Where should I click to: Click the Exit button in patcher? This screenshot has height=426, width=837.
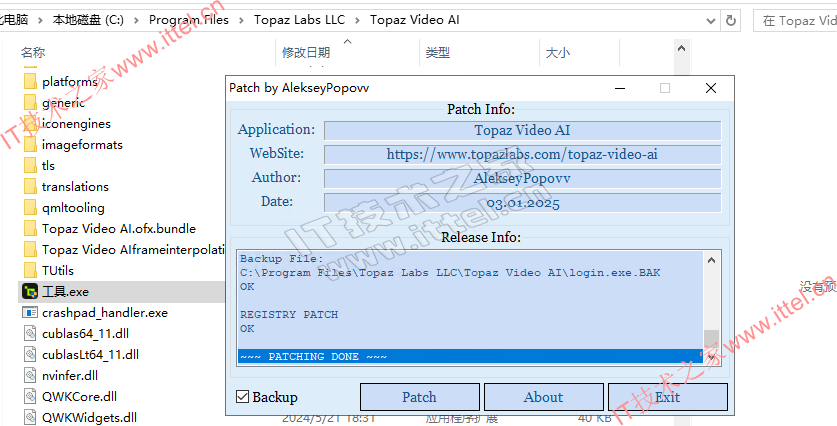667,397
